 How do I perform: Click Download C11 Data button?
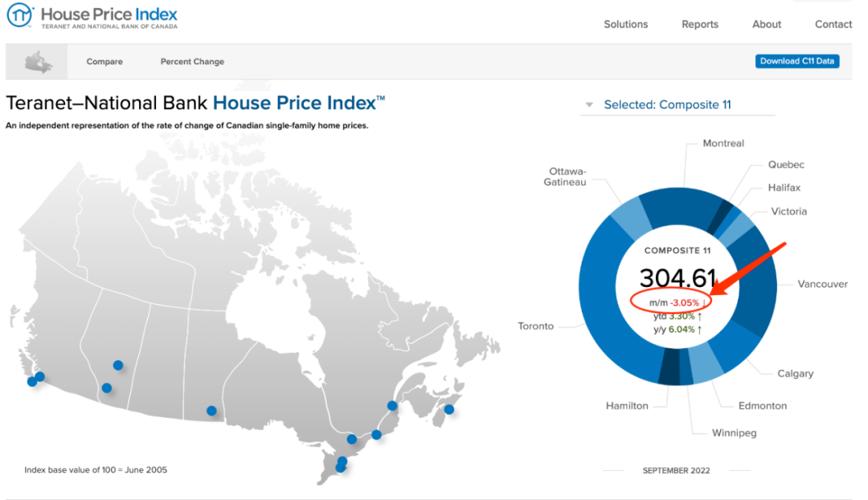tap(797, 61)
